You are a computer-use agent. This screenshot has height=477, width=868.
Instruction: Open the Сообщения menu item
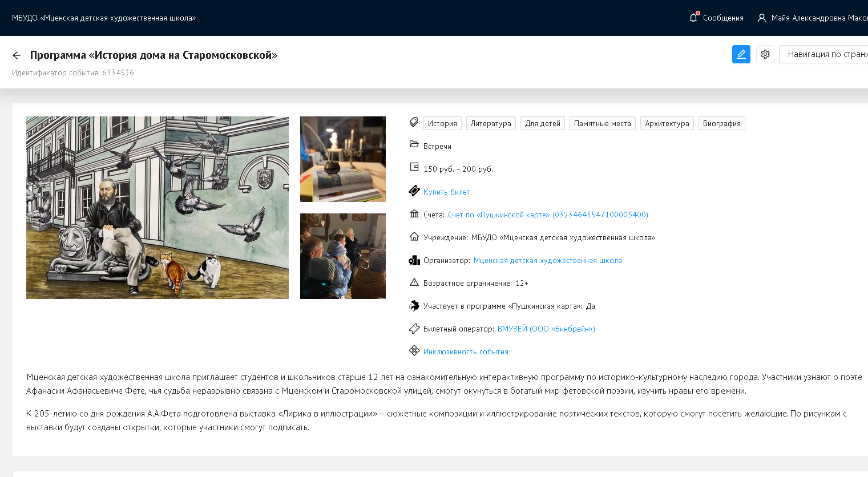point(722,18)
